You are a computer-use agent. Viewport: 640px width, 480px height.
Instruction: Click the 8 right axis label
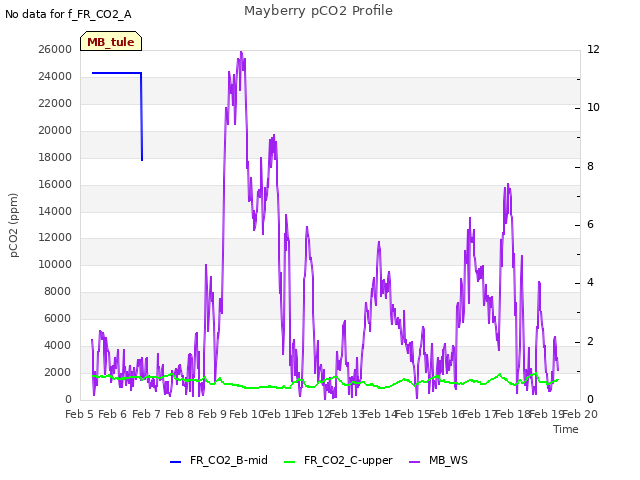pyautogui.click(x=590, y=166)
